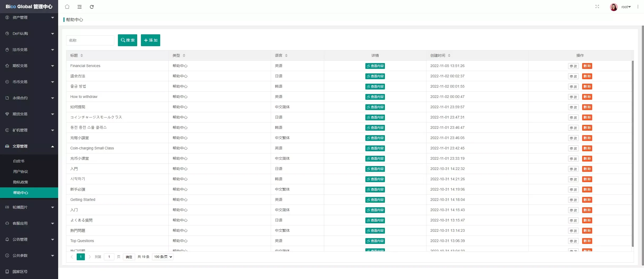Go to next page arrow in pagination

click(90, 257)
